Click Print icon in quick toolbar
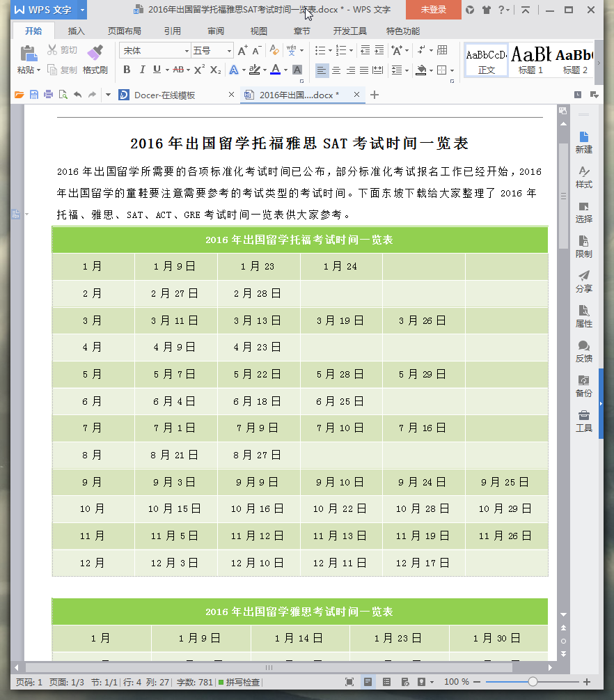The image size is (614, 700). [x=48, y=95]
